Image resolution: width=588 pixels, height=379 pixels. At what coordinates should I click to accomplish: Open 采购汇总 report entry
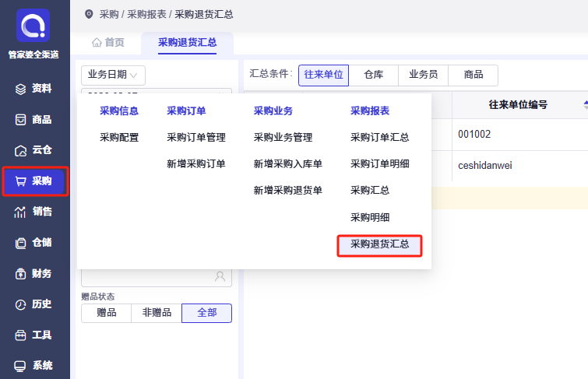point(370,191)
